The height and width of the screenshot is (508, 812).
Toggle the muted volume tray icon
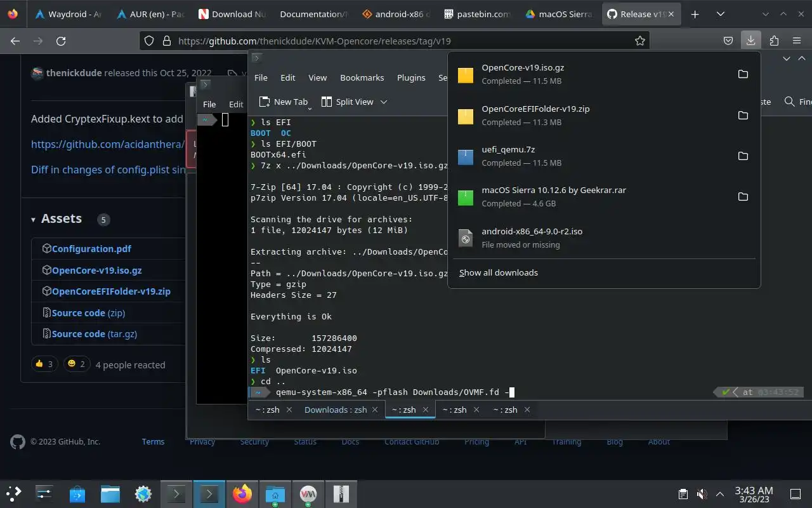click(x=702, y=494)
